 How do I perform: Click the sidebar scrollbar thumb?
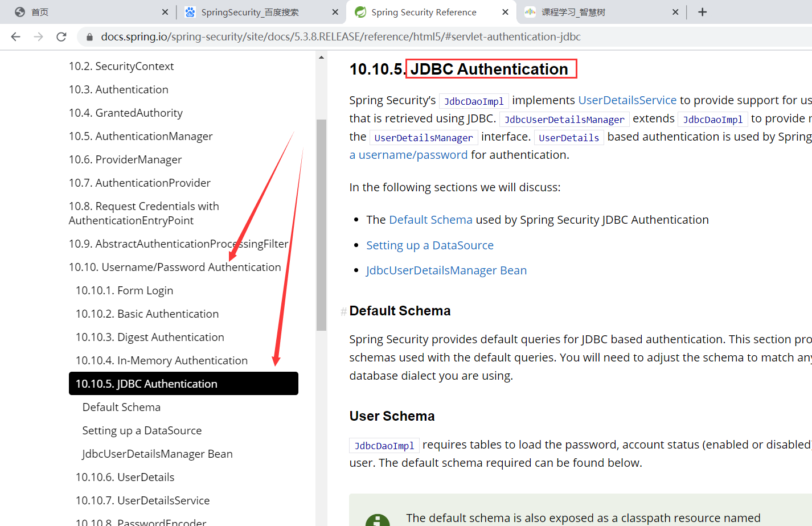(x=321, y=225)
